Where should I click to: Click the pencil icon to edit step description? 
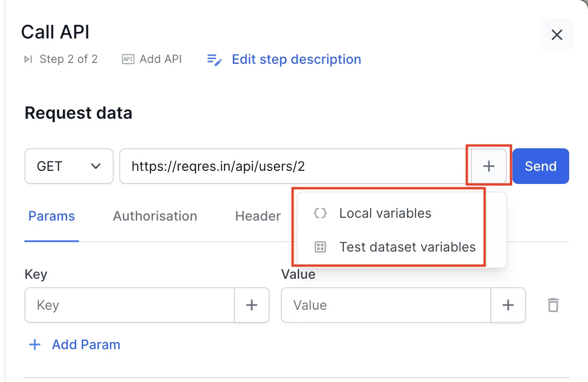pyautogui.click(x=215, y=60)
